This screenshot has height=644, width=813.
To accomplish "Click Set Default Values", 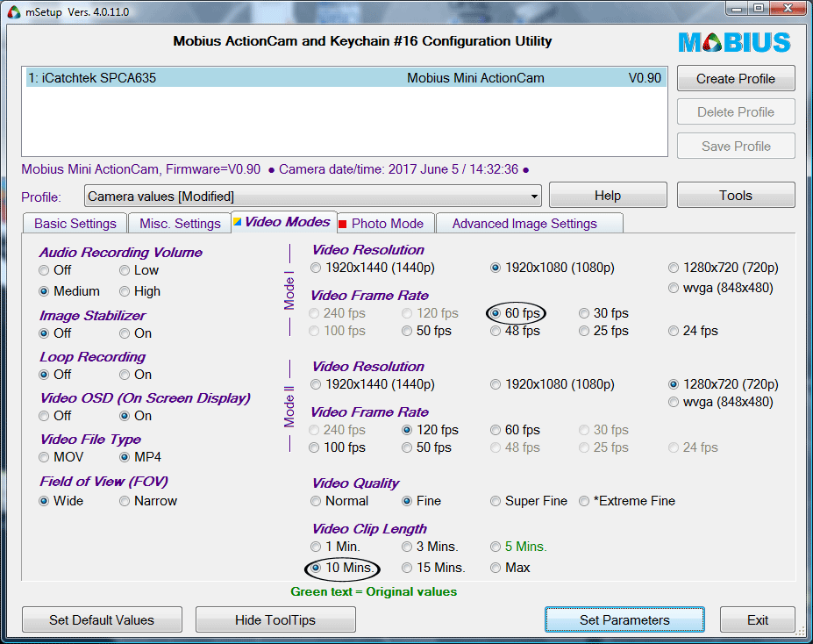I will (x=102, y=620).
